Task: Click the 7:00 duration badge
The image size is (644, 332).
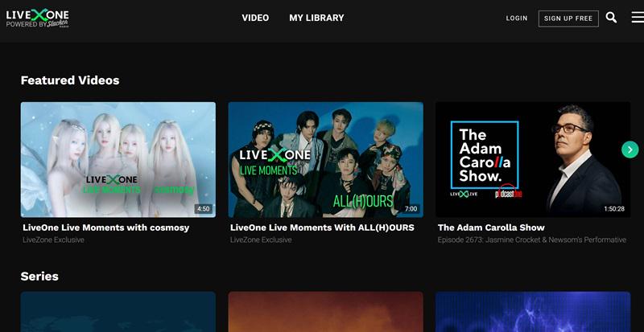Action: [x=411, y=209]
